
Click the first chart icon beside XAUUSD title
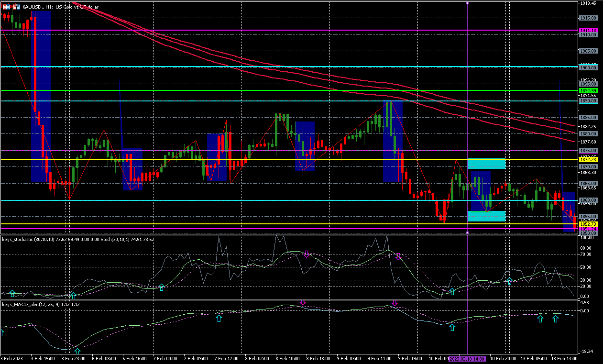click(6, 7)
